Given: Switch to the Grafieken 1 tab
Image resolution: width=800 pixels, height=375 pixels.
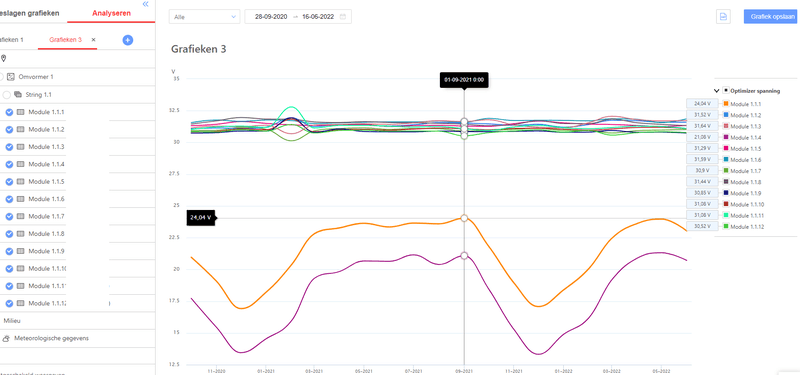Looking at the screenshot, I should tap(11, 39).
